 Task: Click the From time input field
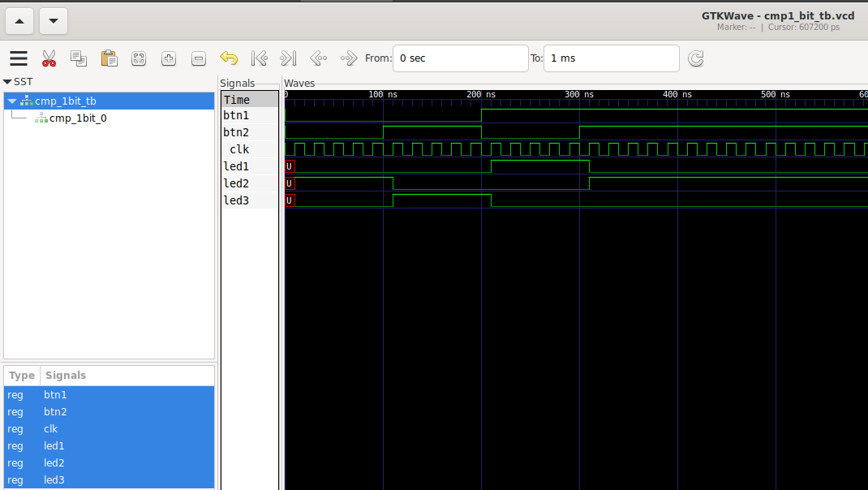point(460,58)
